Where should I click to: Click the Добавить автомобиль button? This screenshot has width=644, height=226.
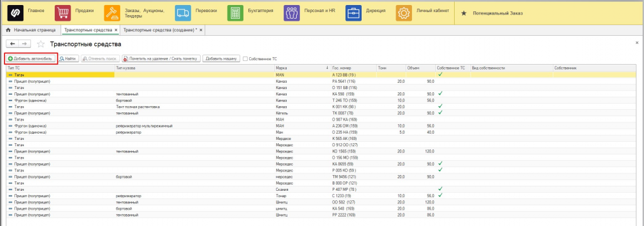[x=31, y=58]
